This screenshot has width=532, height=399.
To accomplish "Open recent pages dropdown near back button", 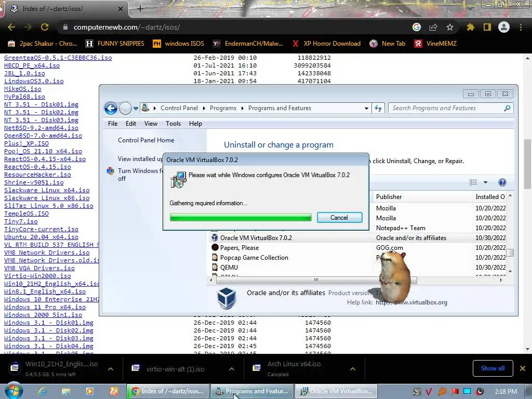I will 136,109.
